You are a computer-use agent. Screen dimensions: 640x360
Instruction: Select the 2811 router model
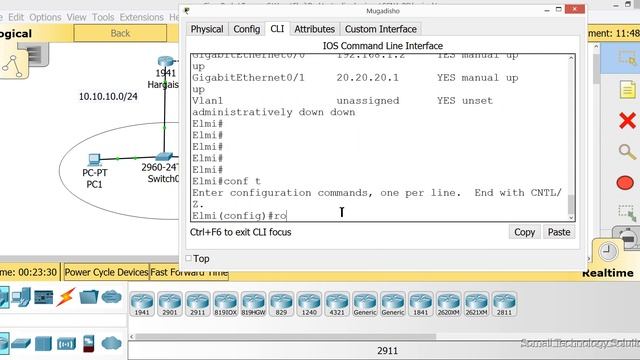[504, 304]
